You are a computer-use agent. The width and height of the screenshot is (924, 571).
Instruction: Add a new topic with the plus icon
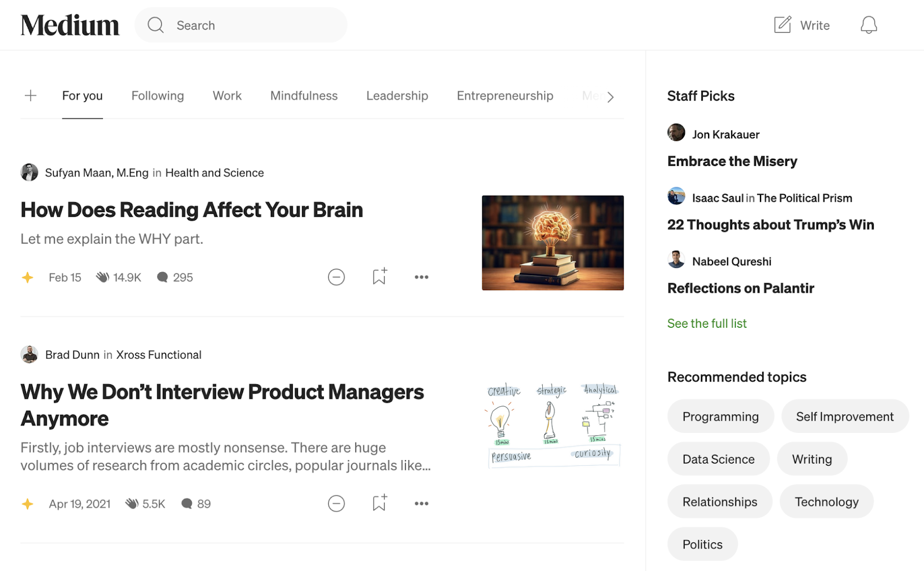(31, 95)
